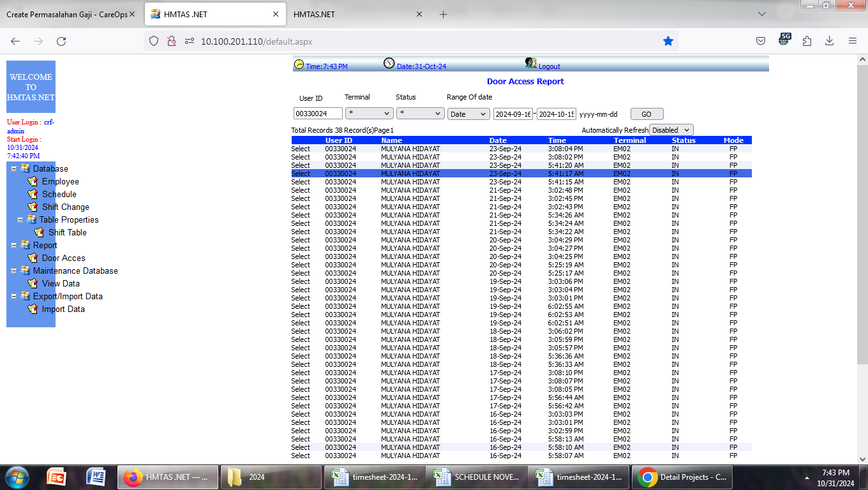868x490 pixels.
Task: Click the Logout link
Action: 549,66
